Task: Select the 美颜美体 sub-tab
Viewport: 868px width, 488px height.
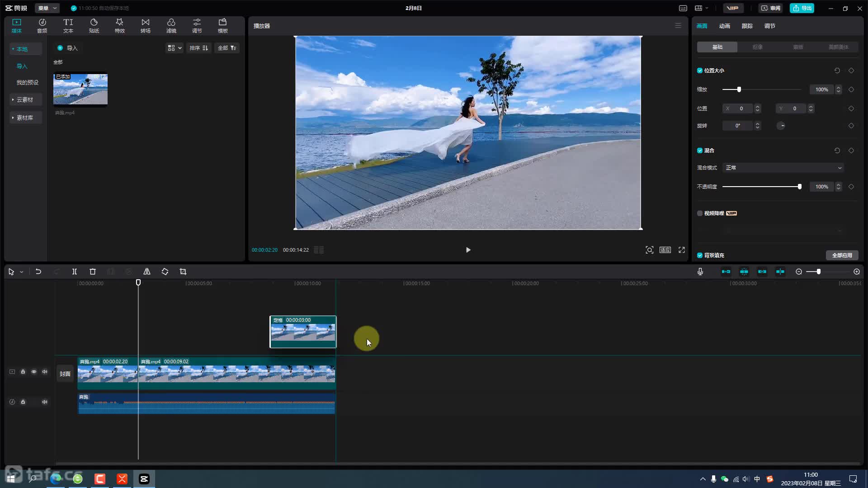Action: (838, 47)
